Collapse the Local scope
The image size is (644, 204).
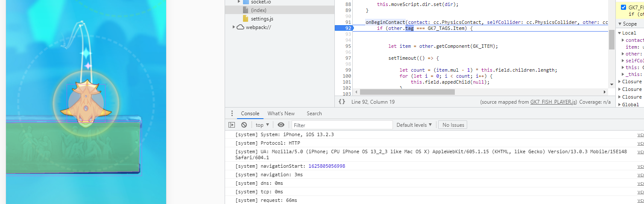620,33
